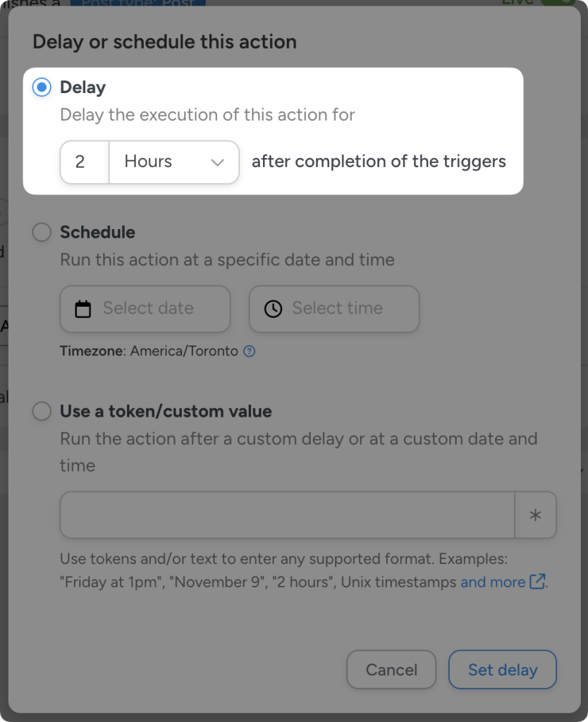Click the question mark beside America/Toronto
Viewport: 588px width, 722px height.
click(x=248, y=351)
